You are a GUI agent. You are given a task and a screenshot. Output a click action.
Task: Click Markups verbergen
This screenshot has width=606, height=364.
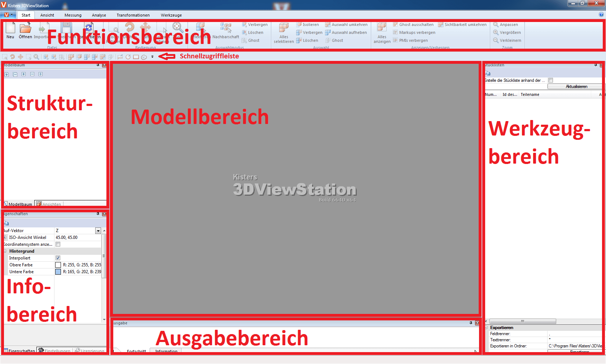[414, 32]
